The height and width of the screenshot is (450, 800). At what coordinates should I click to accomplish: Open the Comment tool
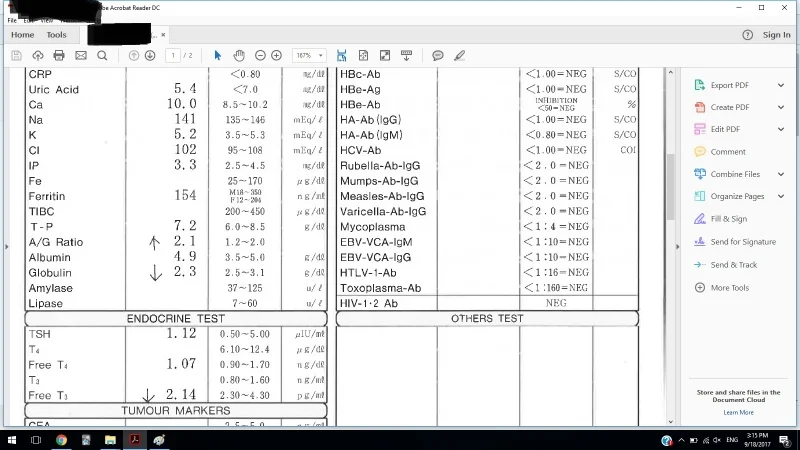(x=728, y=152)
